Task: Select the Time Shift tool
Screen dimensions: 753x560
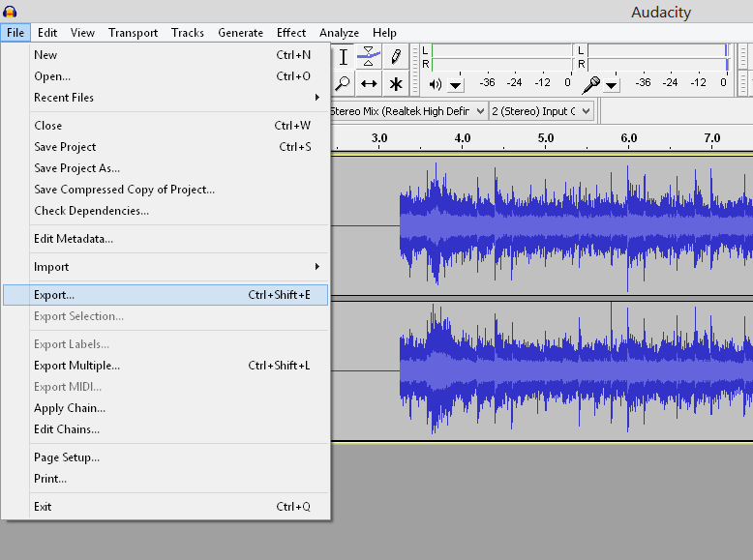Action: coord(369,84)
